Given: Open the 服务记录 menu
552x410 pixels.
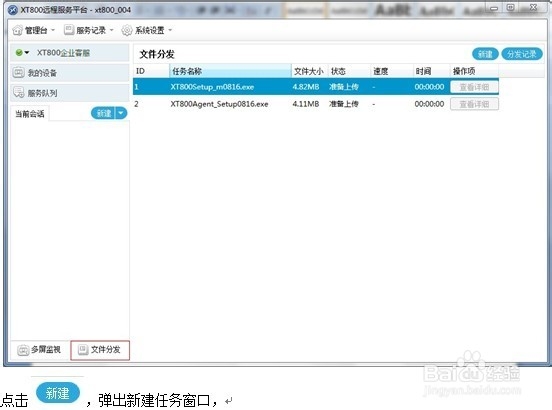Looking at the screenshot, I should coord(89,30).
